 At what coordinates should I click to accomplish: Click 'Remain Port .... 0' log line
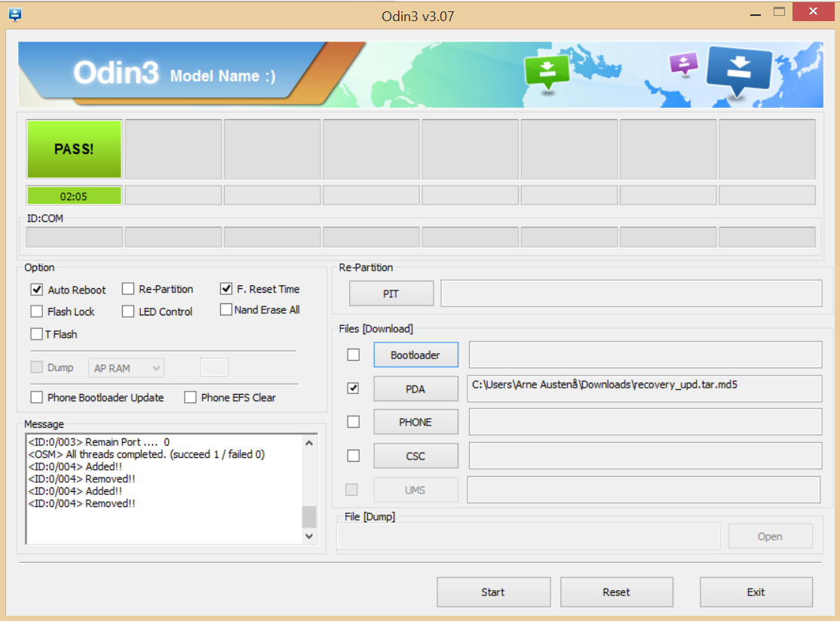99,442
